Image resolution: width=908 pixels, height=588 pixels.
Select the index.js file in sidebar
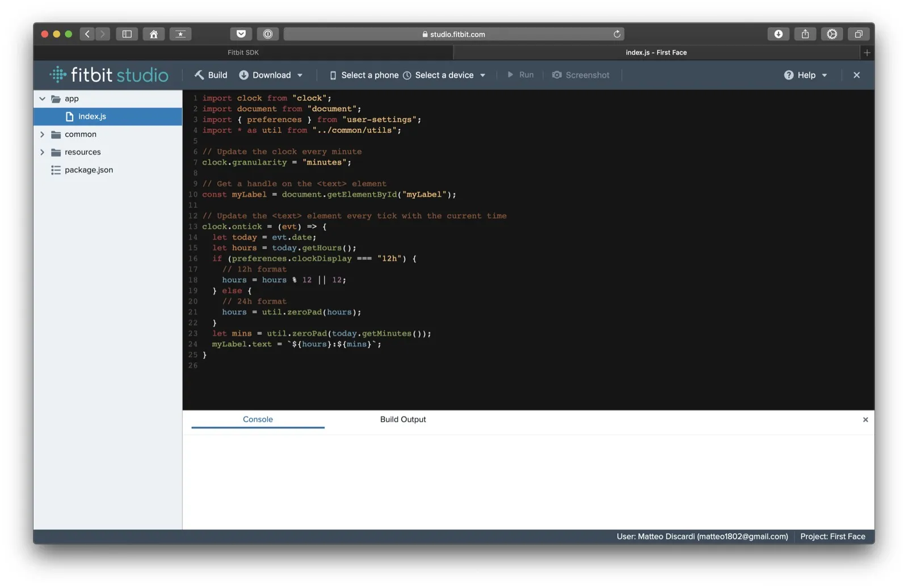coord(92,116)
